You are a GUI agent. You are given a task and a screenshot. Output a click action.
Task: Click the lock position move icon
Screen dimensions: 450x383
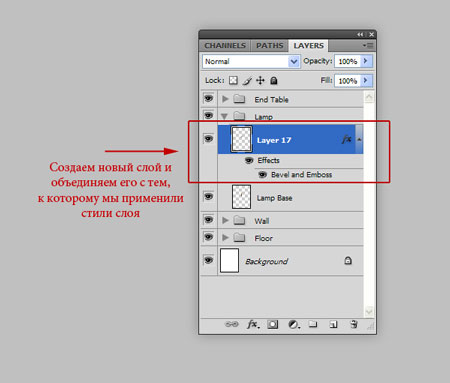[x=260, y=80]
